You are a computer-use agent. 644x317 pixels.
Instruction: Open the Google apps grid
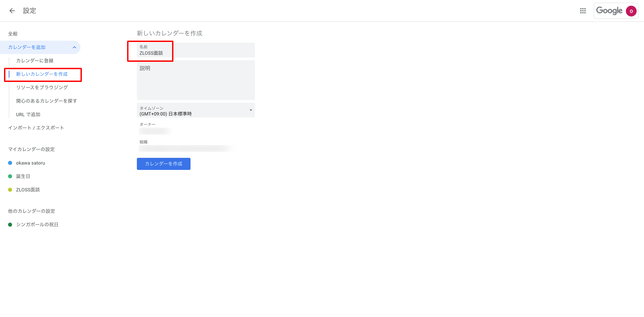coord(583,11)
